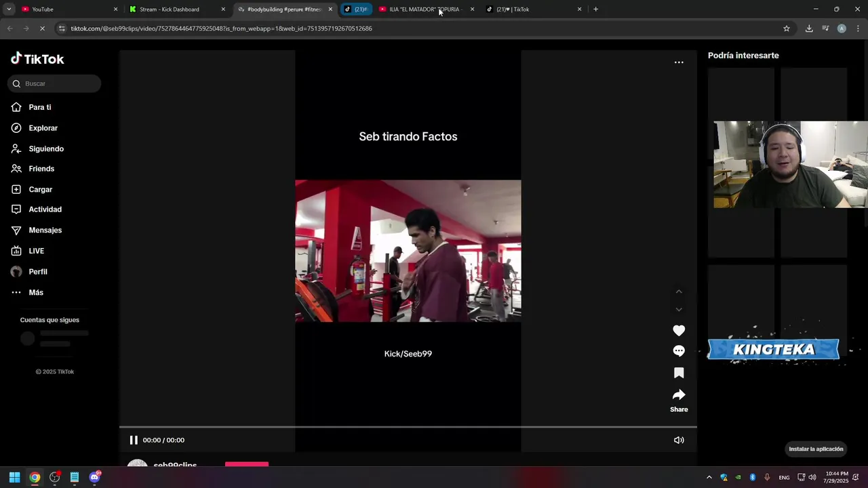Pause the video playback

pyautogui.click(x=134, y=440)
